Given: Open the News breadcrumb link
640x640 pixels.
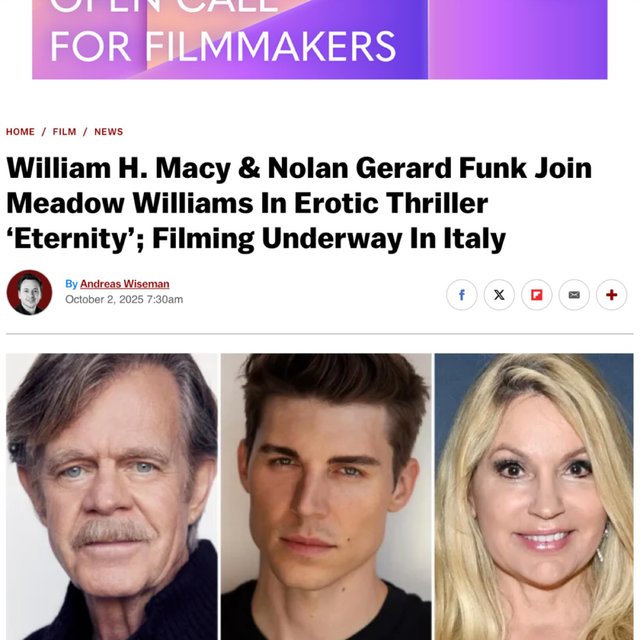Looking at the screenshot, I should (109, 132).
